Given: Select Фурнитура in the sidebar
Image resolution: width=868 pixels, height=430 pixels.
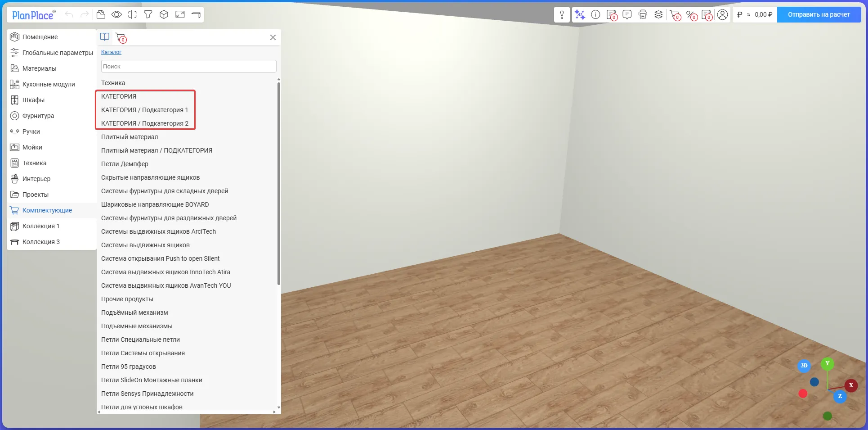Looking at the screenshot, I should point(52,116).
